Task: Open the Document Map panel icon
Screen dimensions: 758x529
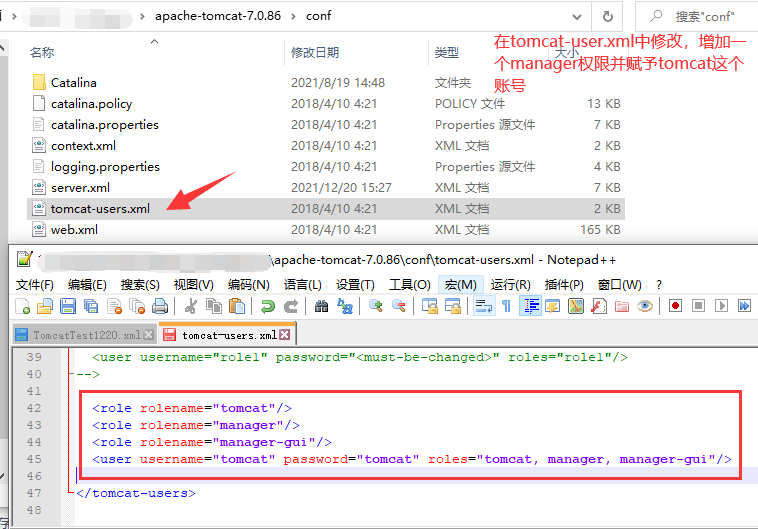Action: [576, 306]
